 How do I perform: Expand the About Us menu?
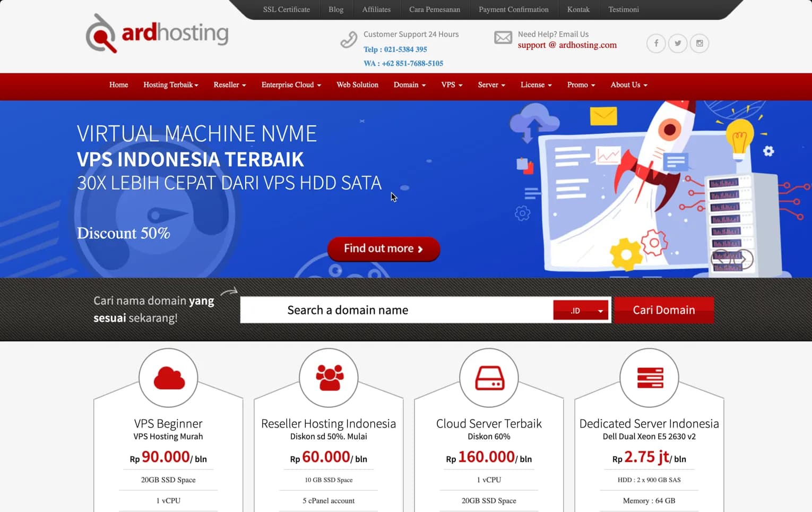628,85
